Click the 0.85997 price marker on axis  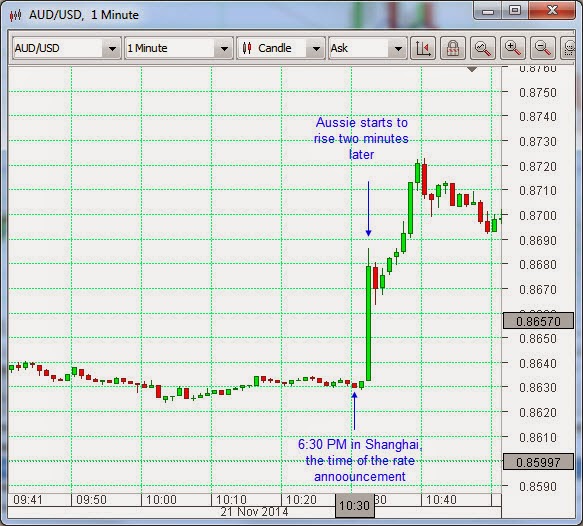tap(538, 462)
